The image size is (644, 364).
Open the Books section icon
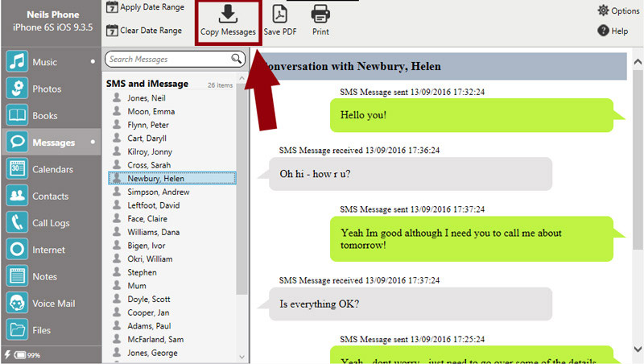pos(17,115)
